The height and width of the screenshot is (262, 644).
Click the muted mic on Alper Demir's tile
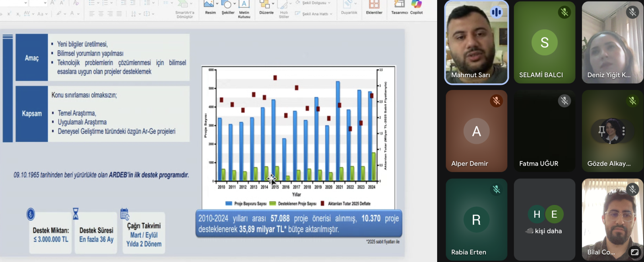[496, 101]
